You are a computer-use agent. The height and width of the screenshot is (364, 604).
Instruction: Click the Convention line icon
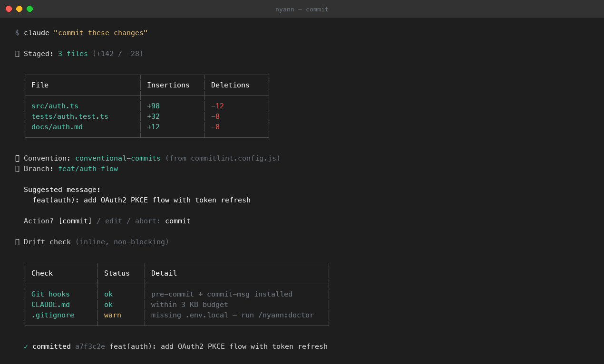17,158
